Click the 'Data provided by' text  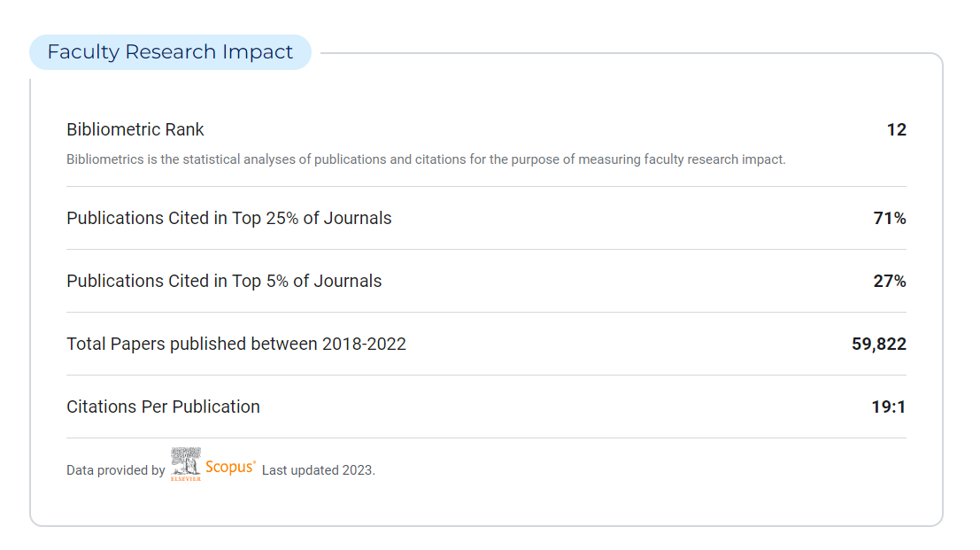[115, 471]
